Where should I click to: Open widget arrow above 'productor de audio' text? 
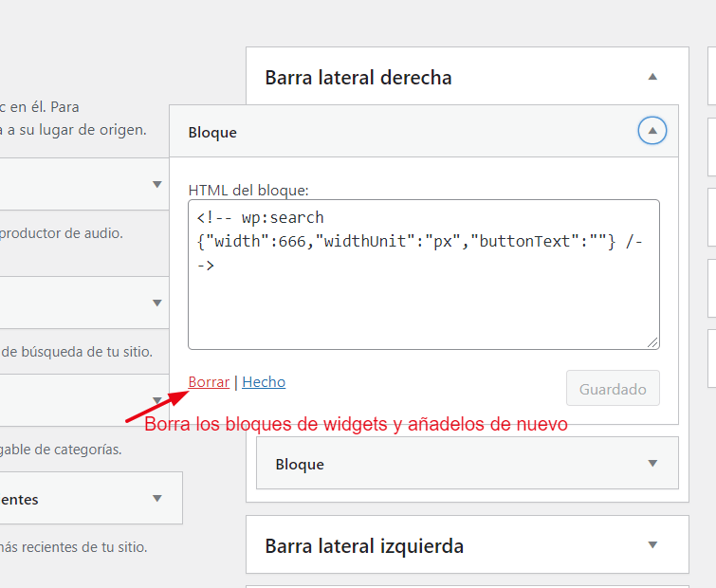[x=157, y=184]
